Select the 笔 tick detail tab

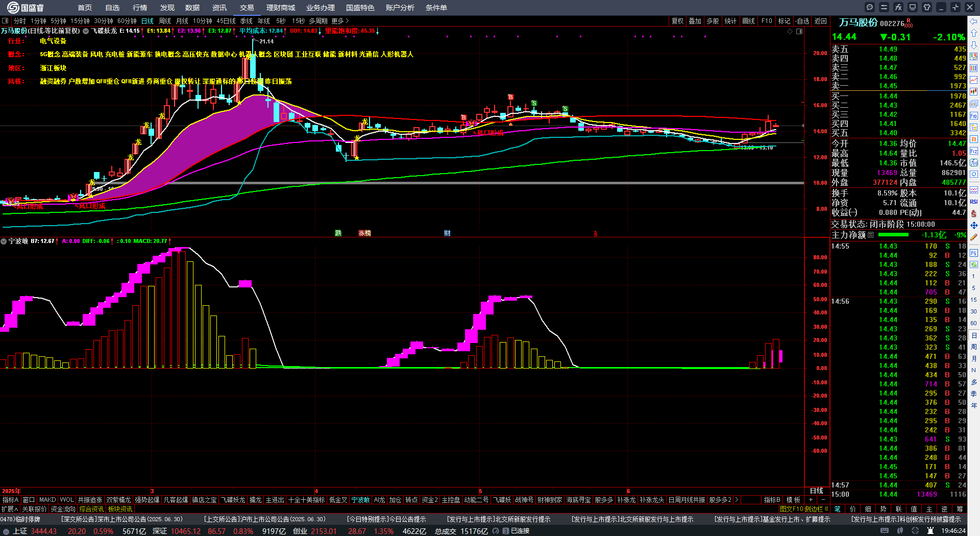coord(838,509)
